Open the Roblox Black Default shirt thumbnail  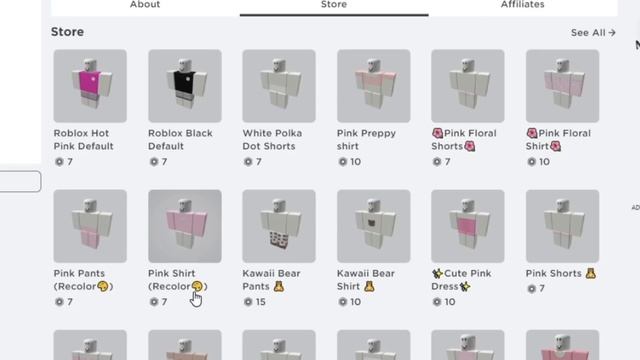[x=185, y=86]
